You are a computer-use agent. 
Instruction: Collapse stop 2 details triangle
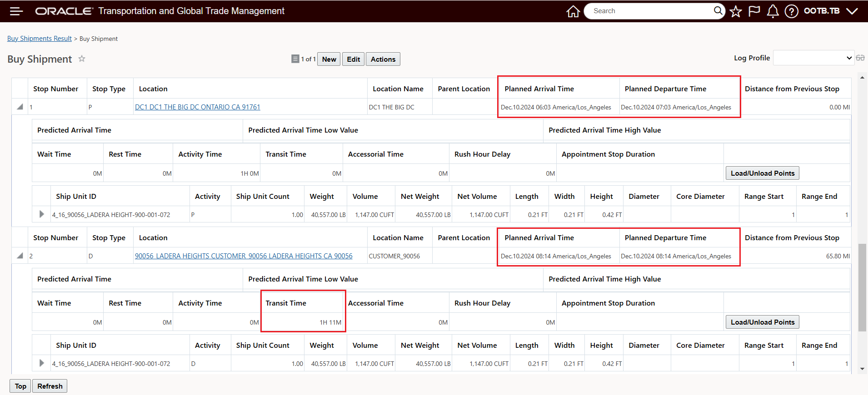click(x=20, y=256)
